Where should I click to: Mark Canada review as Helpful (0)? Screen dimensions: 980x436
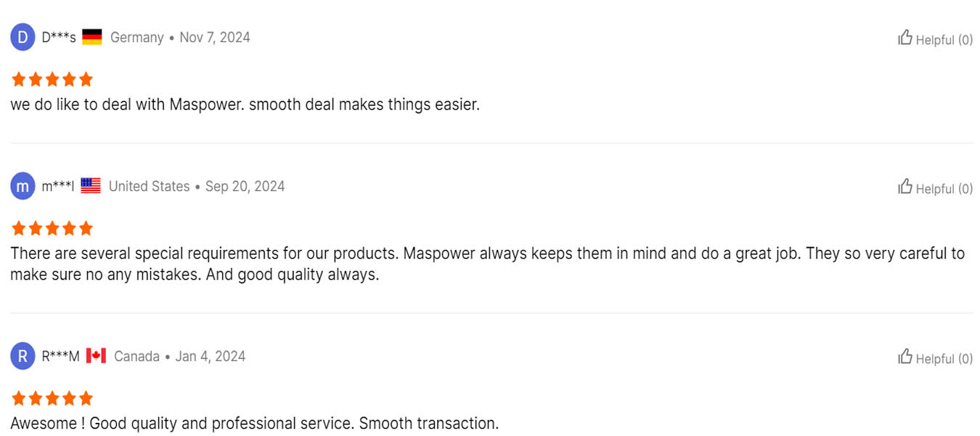[x=935, y=358]
